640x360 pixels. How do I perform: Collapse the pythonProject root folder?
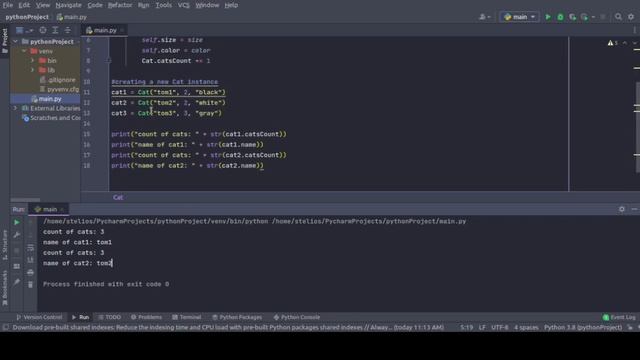point(16,42)
